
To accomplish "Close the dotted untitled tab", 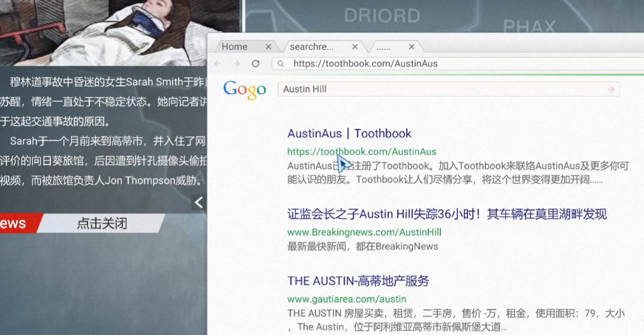I will (411, 47).
